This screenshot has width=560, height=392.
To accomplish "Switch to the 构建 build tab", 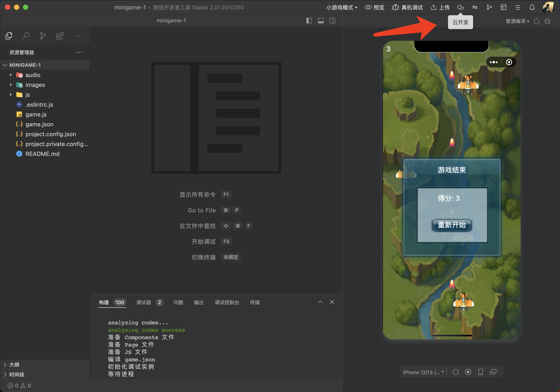I will coord(112,302).
